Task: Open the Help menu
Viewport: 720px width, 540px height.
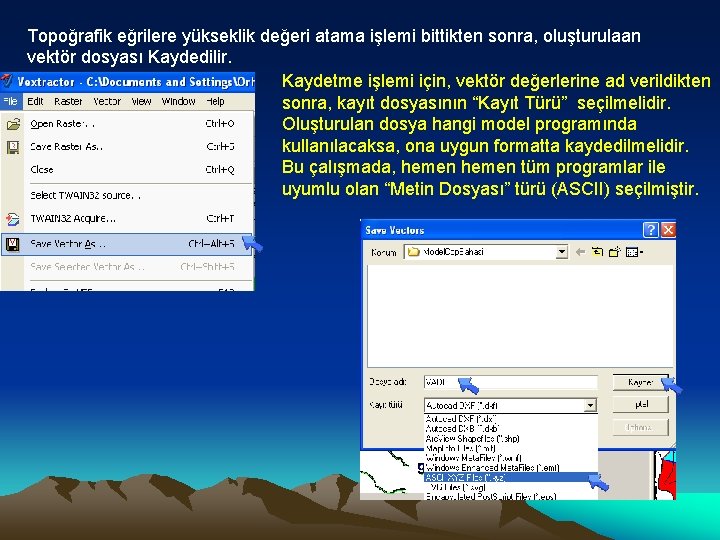Action: pos(215,101)
